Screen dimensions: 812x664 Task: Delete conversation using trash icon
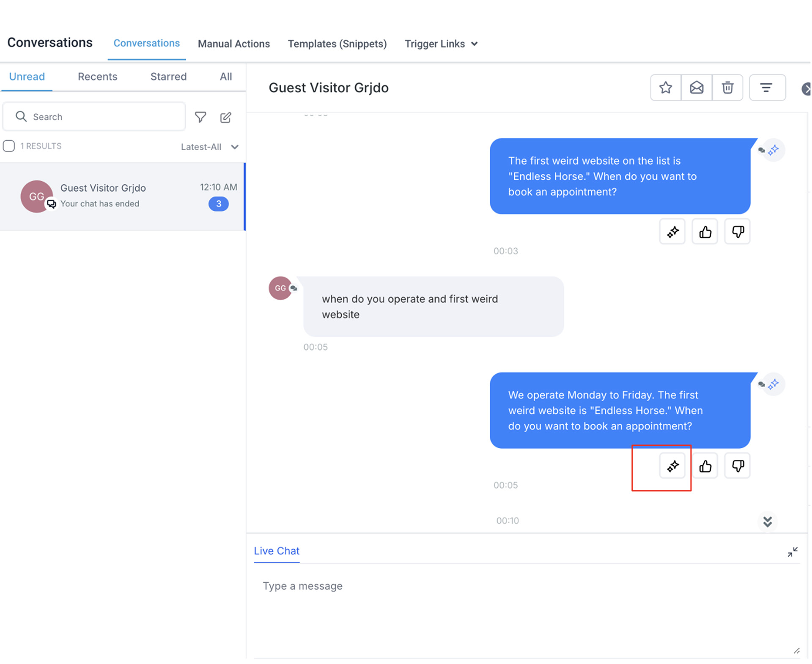tap(727, 88)
